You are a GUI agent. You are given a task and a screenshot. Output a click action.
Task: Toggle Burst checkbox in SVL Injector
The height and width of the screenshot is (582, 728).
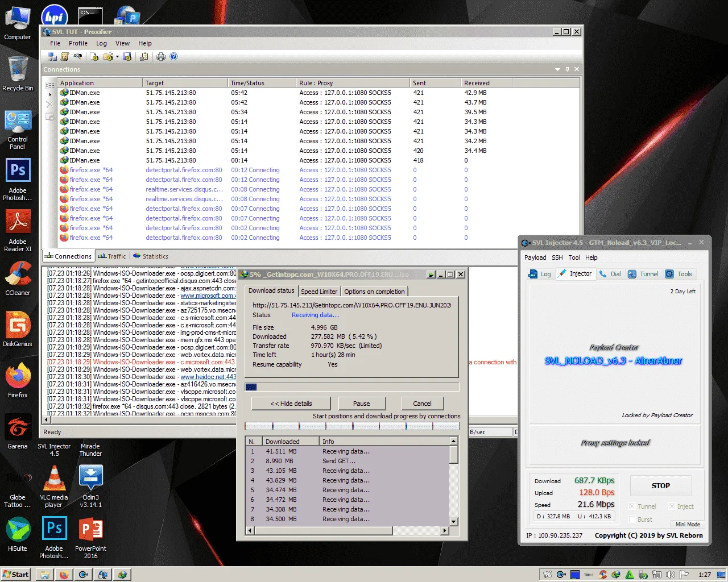pos(632,519)
